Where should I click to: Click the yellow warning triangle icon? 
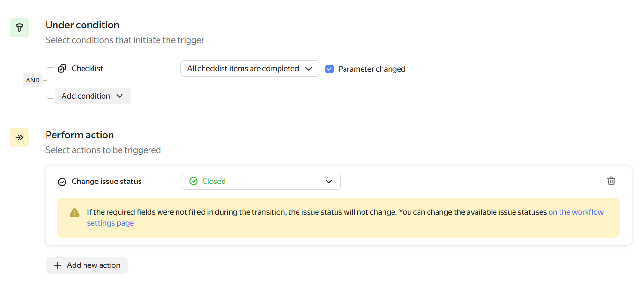[x=75, y=212]
